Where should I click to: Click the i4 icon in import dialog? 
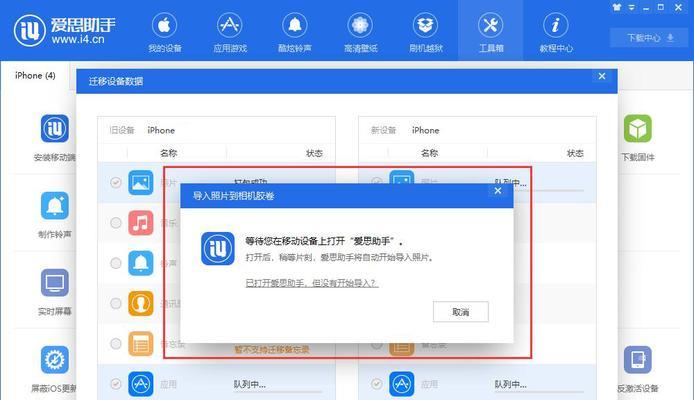point(218,248)
